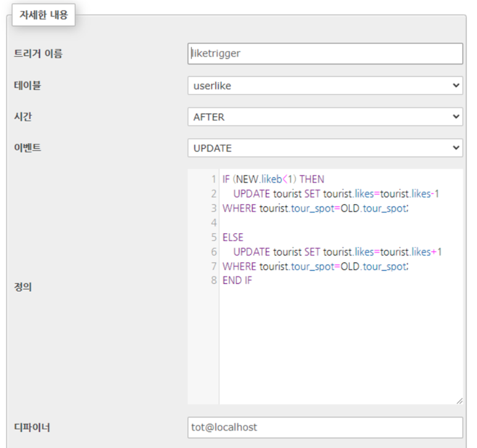Open the event dropdown showing UPDATE
Image resolution: width=477 pixels, height=448 pixels.
(x=325, y=148)
